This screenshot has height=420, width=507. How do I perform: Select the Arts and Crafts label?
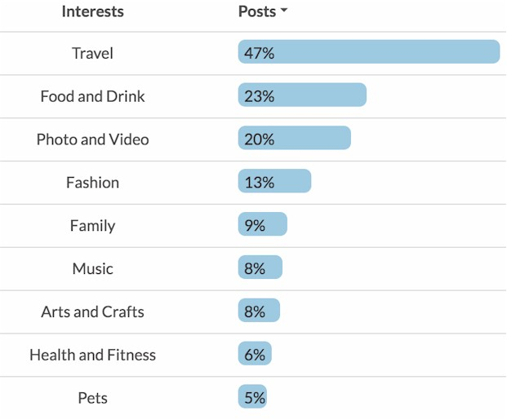(x=92, y=312)
